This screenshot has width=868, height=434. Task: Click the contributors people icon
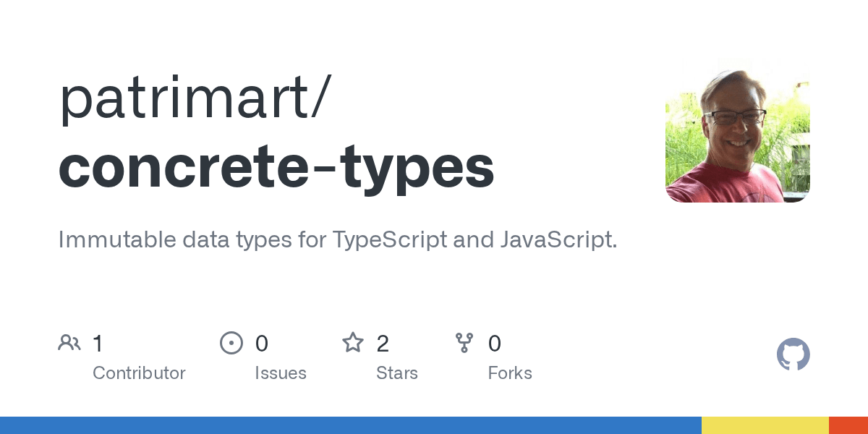point(69,343)
